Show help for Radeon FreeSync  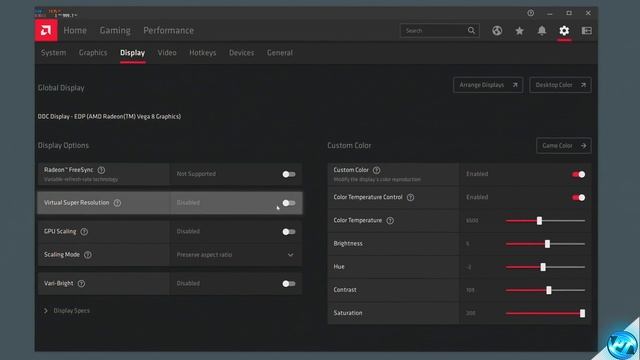coord(101,170)
